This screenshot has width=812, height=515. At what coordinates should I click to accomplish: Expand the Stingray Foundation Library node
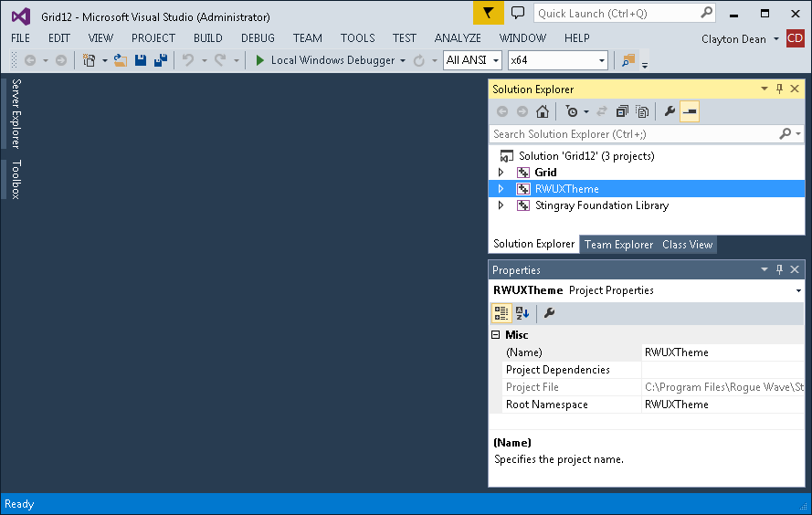point(501,205)
